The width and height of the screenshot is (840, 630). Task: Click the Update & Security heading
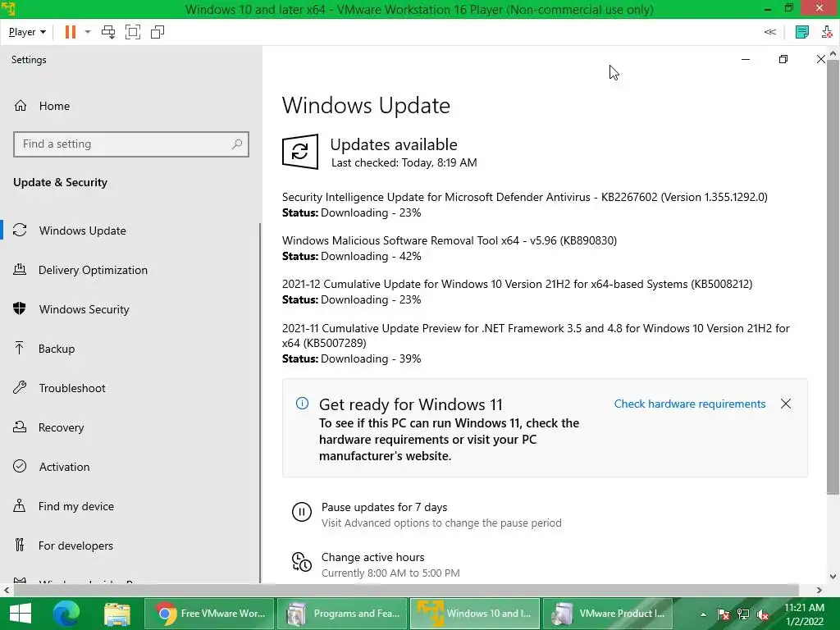(x=60, y=182)
